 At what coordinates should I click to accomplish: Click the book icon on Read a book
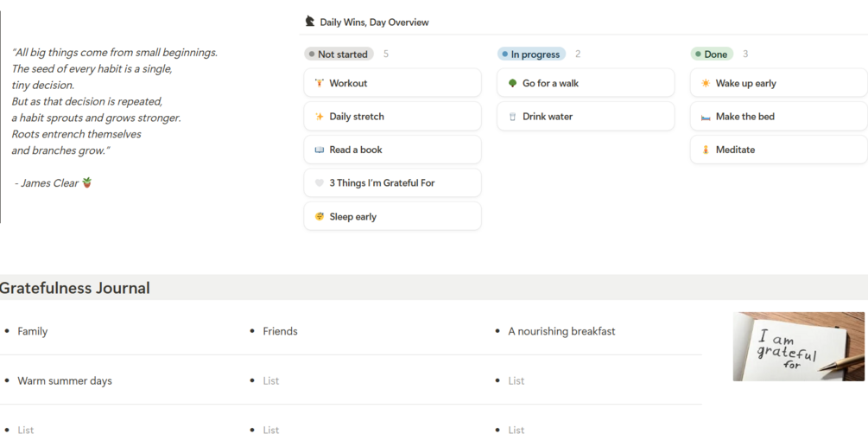pos(319,150)
